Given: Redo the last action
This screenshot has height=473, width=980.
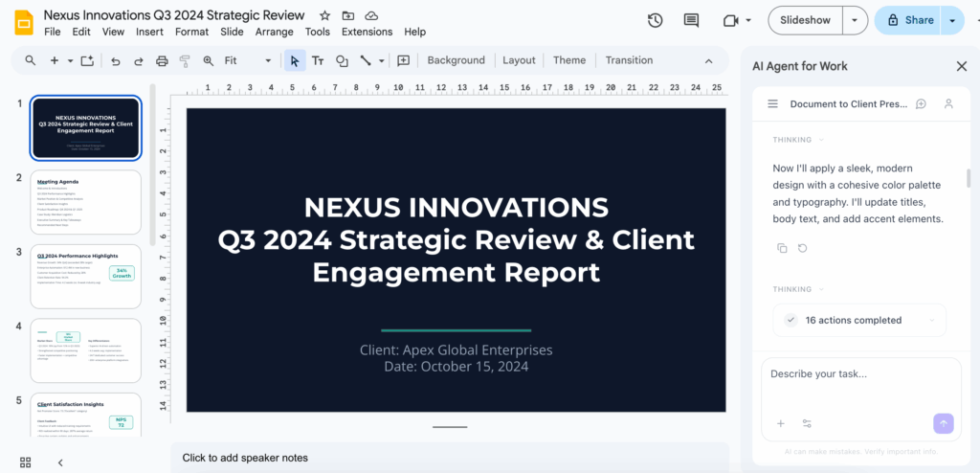Looking at the screenshot, I should coord(139,60).
